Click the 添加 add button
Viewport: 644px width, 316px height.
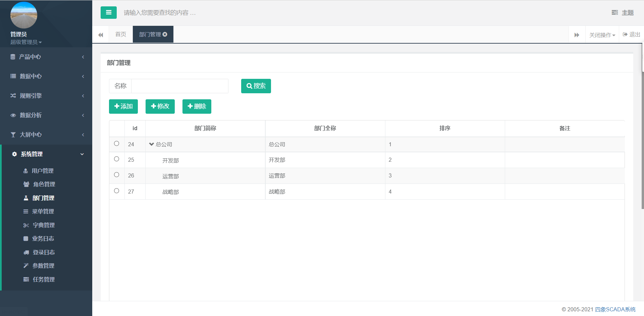pyautogui.click(x=123, y=107)
